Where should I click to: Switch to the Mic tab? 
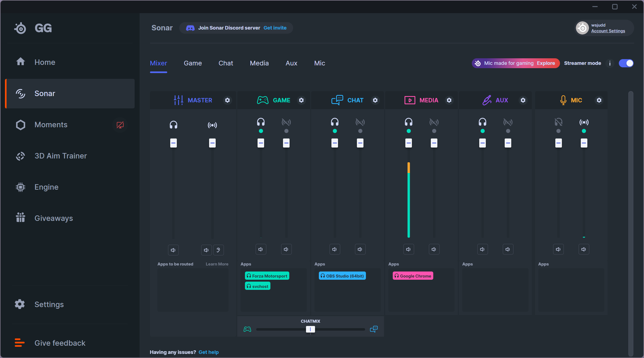319,63
